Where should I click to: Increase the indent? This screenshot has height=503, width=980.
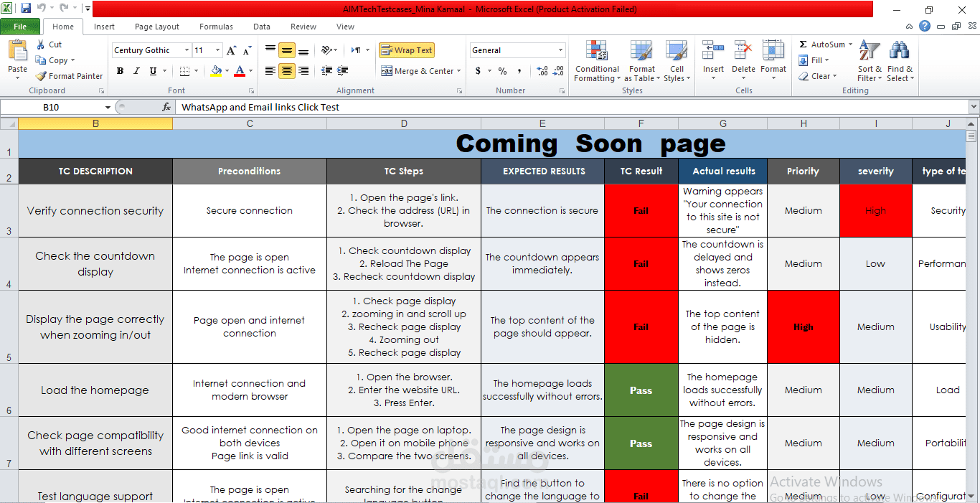(343, 71)
